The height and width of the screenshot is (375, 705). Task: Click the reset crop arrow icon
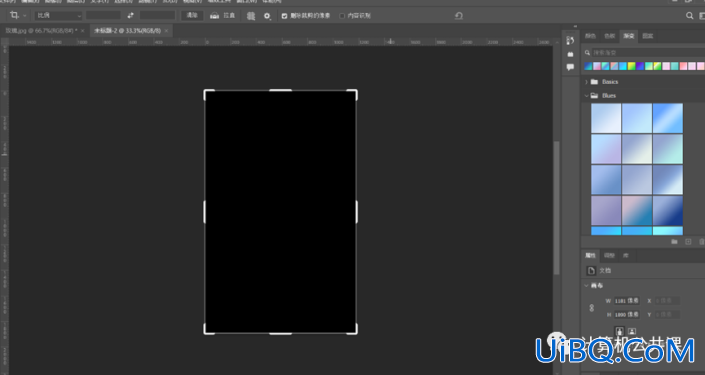pyautogui.click(x=459, y=16)
